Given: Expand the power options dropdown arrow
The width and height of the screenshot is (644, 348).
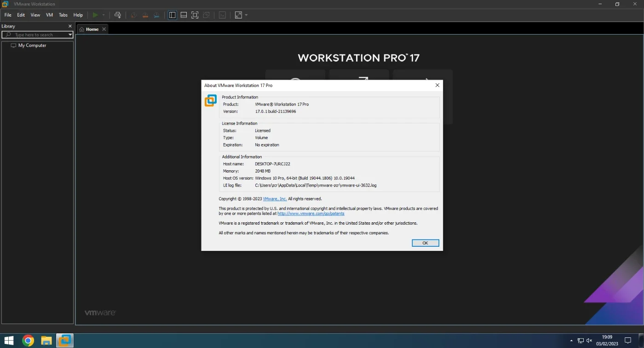Looking at the screenshot, I should click(103, 15).
